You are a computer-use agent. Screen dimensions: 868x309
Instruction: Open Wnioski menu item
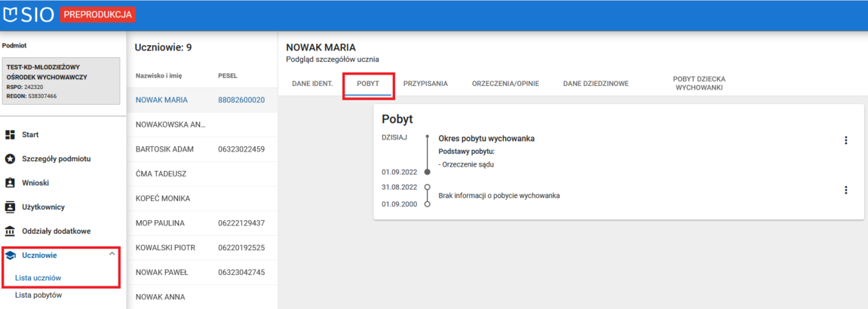[35, 183]
